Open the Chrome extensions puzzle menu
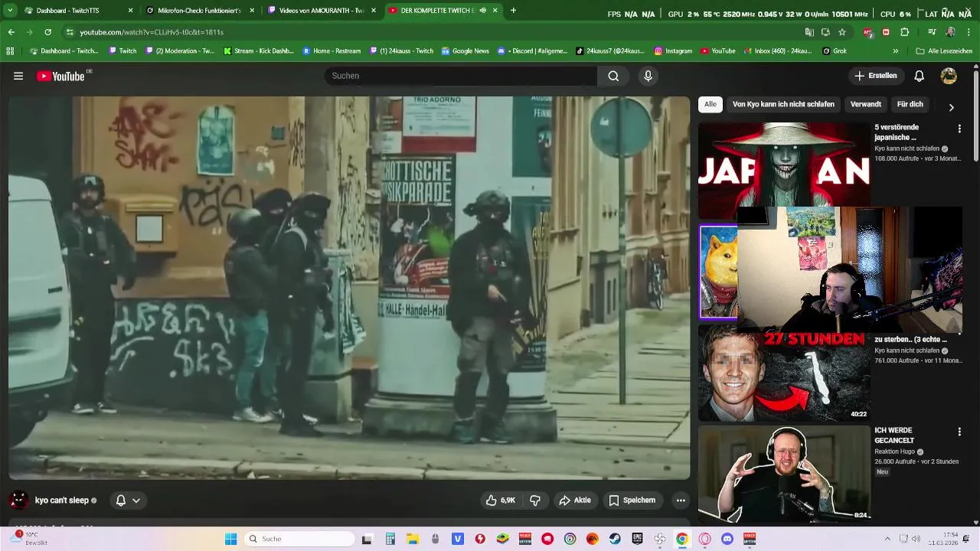The width and height of the screenshot is (980, 551). [904, 32]
